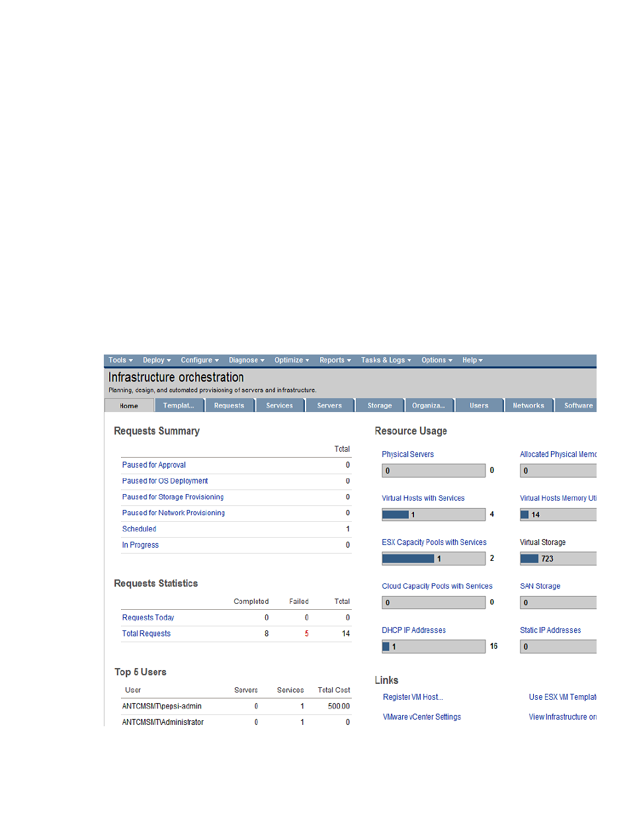Image resolution: width=631 pixels, height=840 pixels.
Task: Expand the Diagnose menu
Action: tap(246, 360)
